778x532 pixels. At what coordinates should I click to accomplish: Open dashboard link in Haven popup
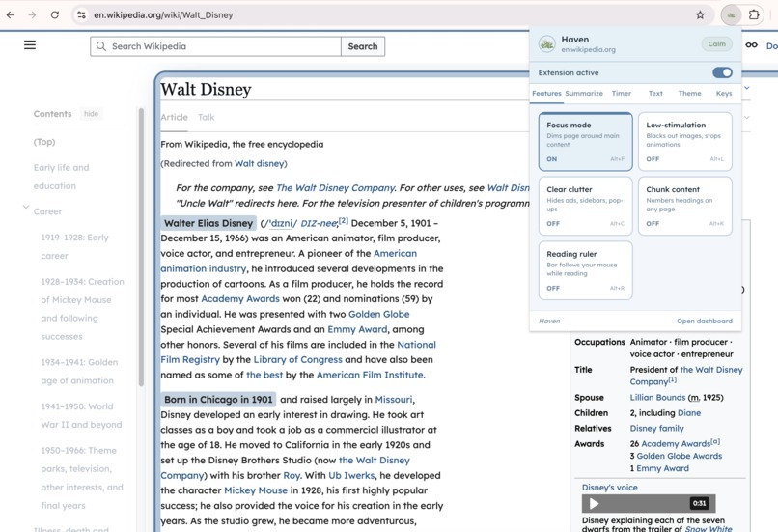(x=705, y=322)
